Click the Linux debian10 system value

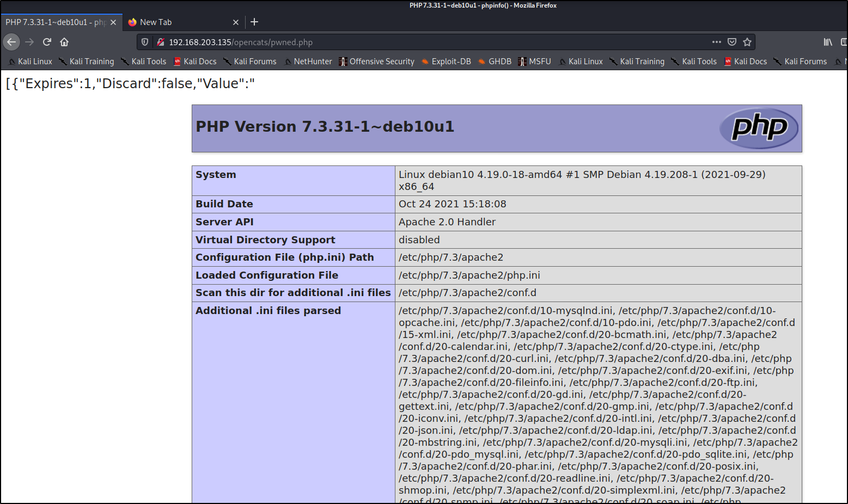click(x=582, y=181)
